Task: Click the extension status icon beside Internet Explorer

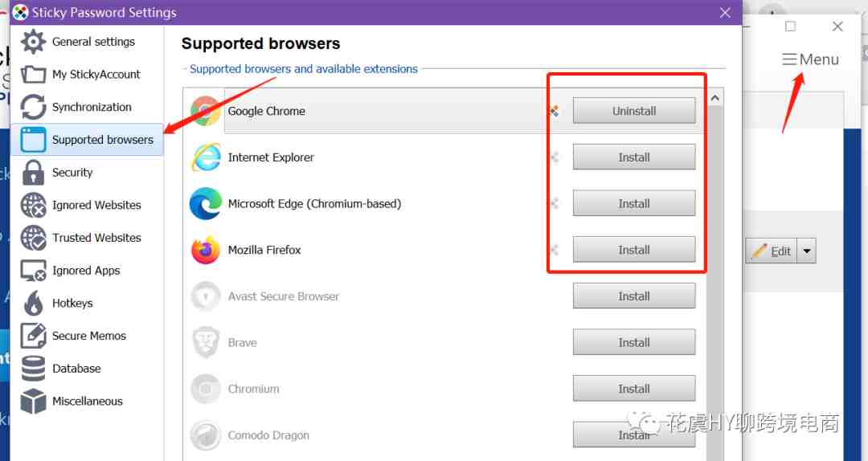Action: (554, 157)
